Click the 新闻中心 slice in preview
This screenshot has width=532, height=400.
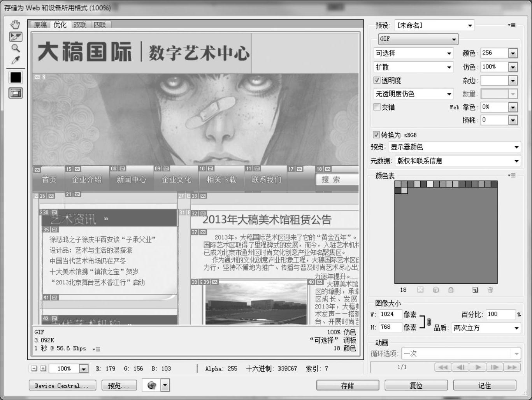(132, 179)
